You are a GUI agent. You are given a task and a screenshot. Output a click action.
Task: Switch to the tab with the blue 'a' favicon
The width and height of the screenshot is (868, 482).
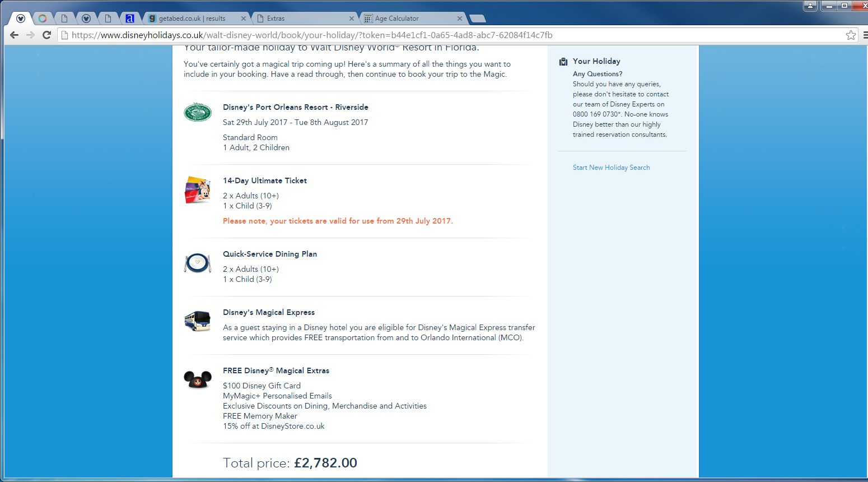tap(129, 18)
